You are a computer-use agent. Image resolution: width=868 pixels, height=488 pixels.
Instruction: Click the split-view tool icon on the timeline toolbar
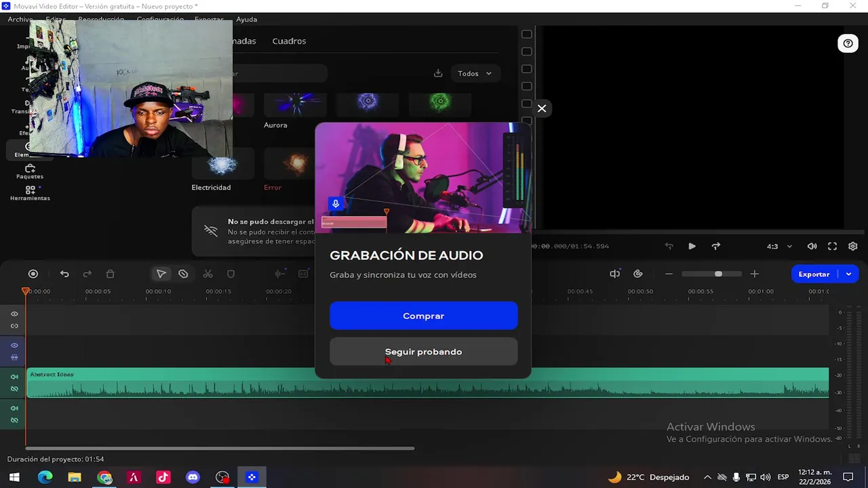615,274
